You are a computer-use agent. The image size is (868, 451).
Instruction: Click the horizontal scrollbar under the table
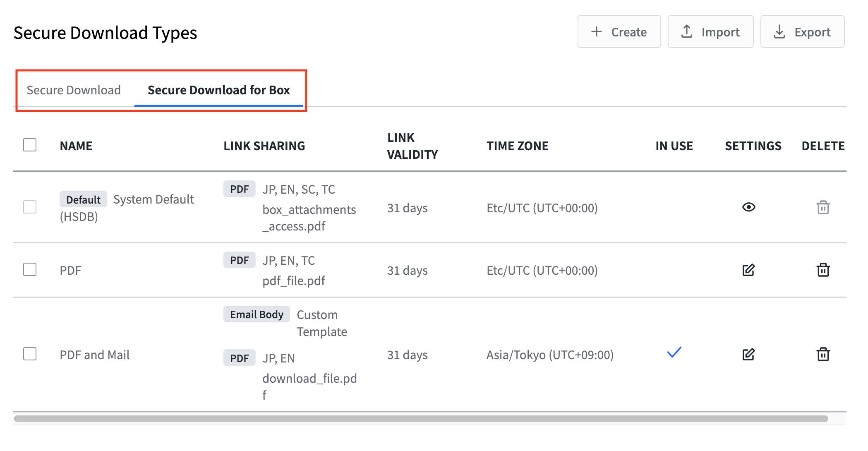pos(421,419)
